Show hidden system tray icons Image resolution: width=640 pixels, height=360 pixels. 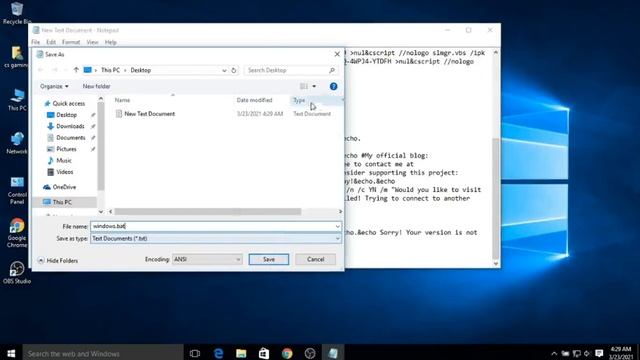[x=554, y=353]
